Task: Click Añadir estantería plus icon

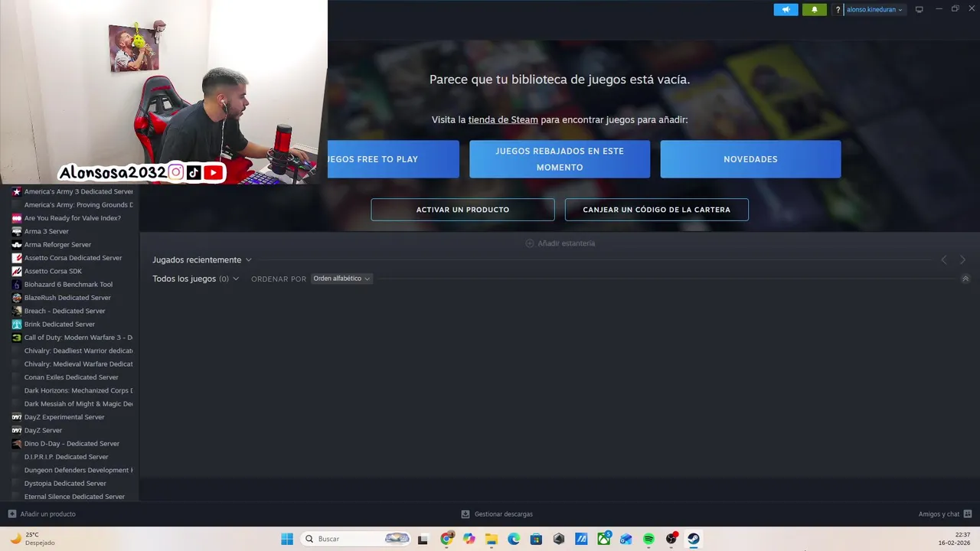Action: [x=530, y=243]
